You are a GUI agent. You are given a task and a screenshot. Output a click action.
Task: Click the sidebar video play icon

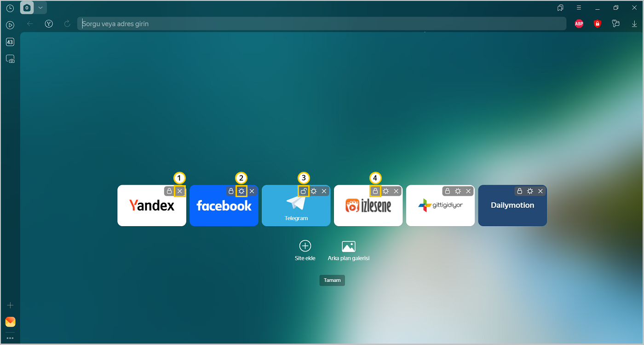[x=10, y=25]
